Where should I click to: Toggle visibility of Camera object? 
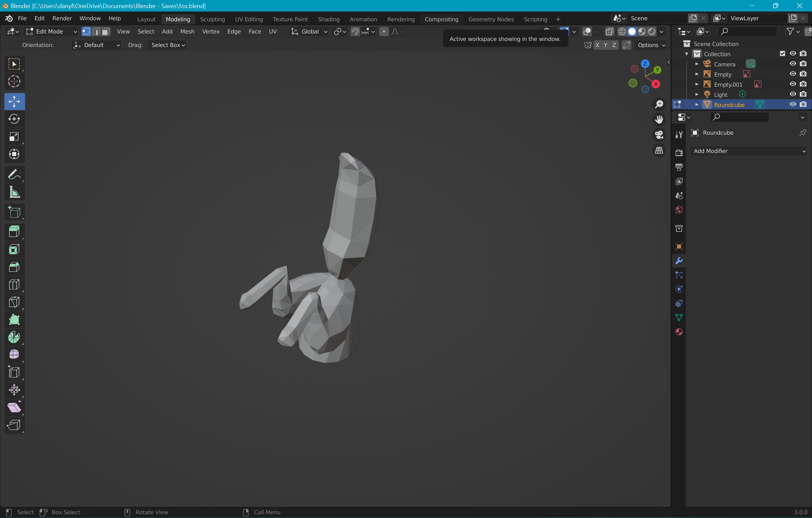[792, 64]
